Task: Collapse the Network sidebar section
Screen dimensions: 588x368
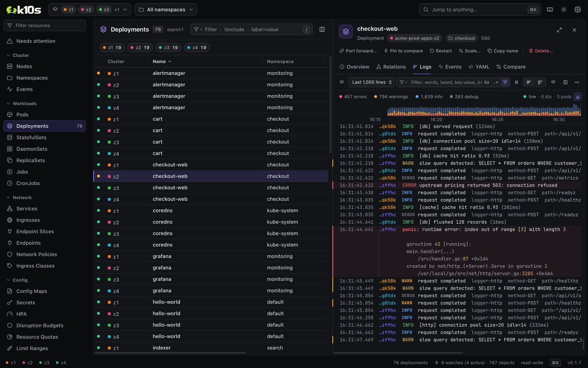Action: 22,197
